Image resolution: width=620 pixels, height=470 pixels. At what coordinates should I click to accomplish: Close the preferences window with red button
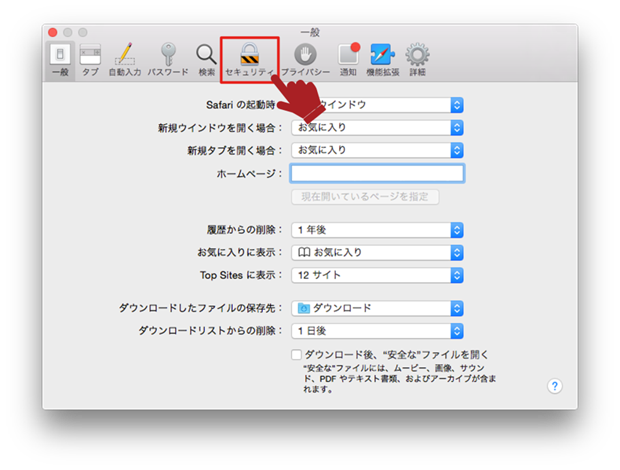point(53,32)
